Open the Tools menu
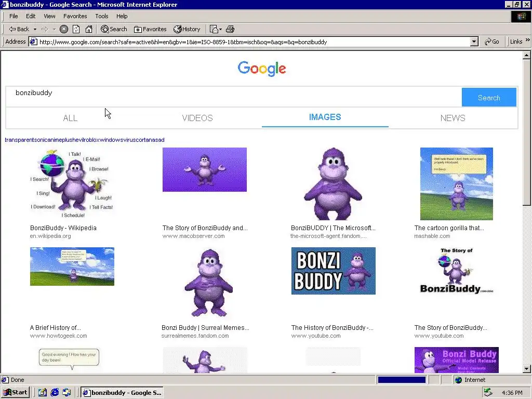 click(x=101, y=16)
